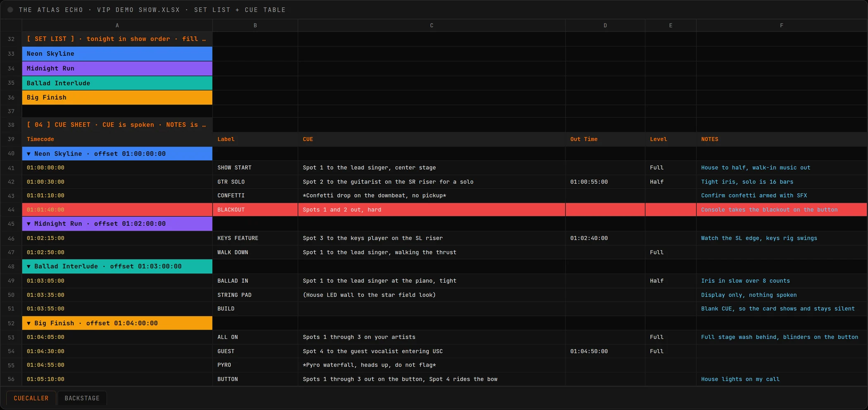Select 'Display only, nothing spoken' note cell
The width and height of the screenshot is (868, 410).
coord(782,295)
